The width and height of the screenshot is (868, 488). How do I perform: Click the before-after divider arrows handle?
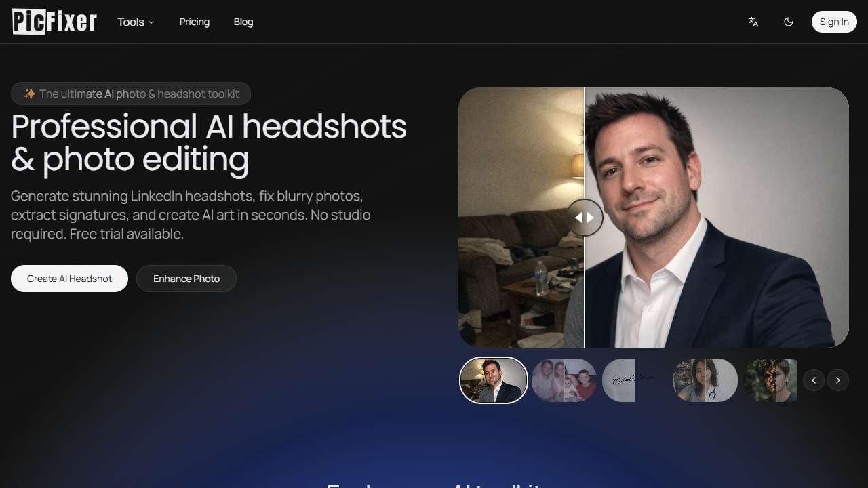pos(585,217)
